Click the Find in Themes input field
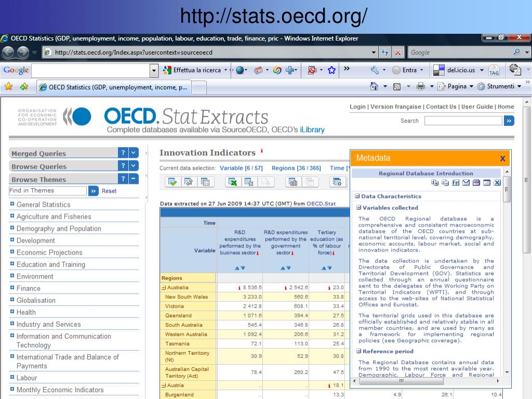Screen dimensions: 532x399 pos(48,191)
